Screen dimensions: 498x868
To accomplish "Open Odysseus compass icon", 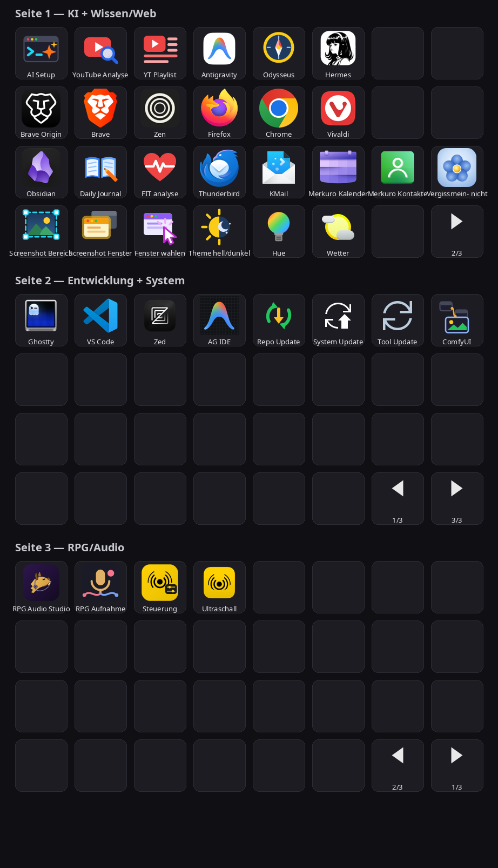I will click(x=279, y=54).
